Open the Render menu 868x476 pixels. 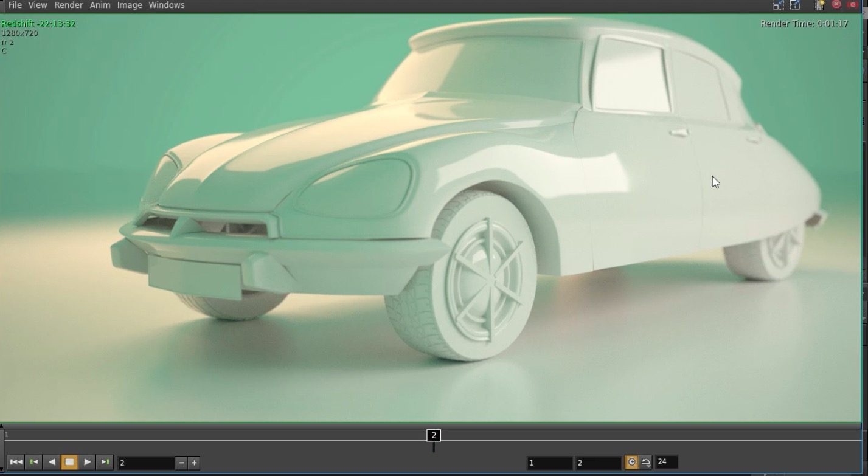[69, 5]
